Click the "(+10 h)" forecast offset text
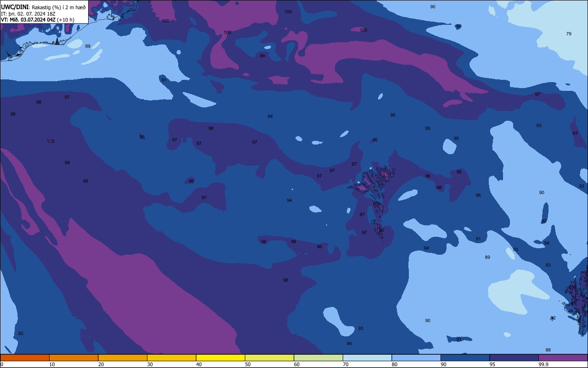588x368 pixels. (x=66, y=20)
